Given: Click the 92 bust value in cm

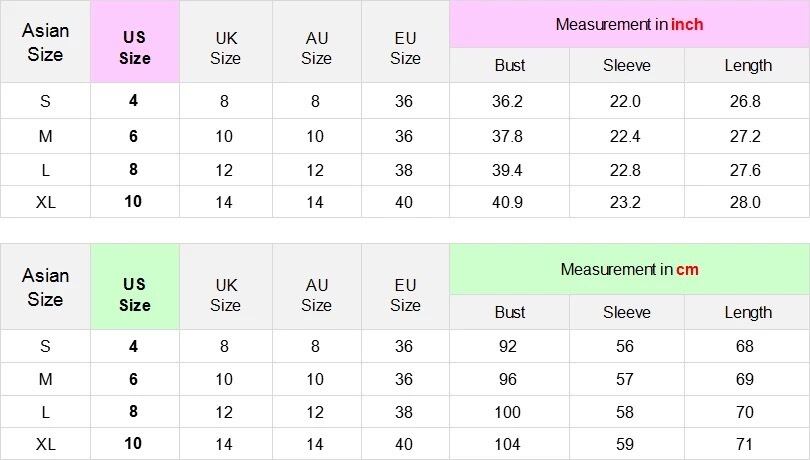Looking at the screenshot, I should 508,347.
